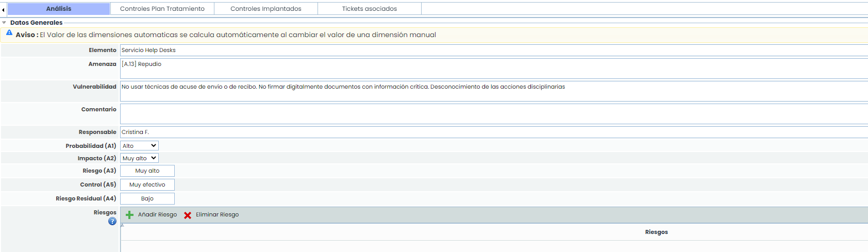The height and width of the screenshot is (252, 868).
Task: Switch to the Análisis tab
Action: pos(59,9)
